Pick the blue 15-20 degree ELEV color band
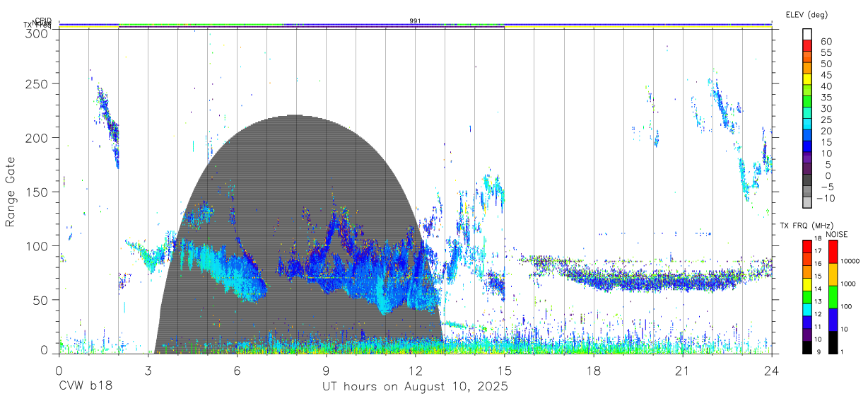Image resolution: width=868 pixels, height=401 pixels. tap(807, 136)
